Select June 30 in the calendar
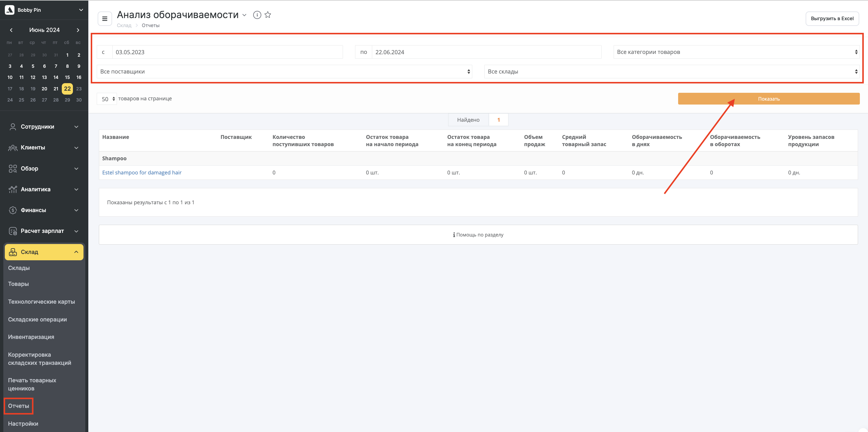This screenshot has width=868, height=432. (x=79, y=100)
